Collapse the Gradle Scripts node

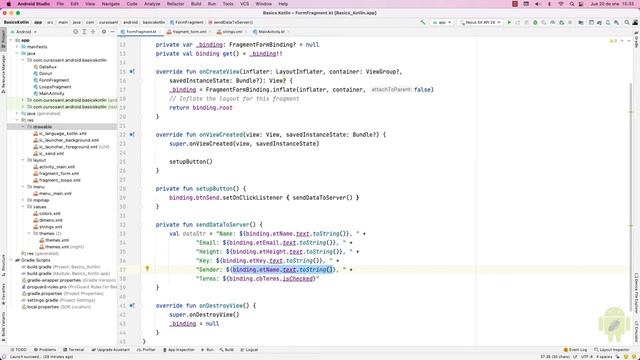11,260
